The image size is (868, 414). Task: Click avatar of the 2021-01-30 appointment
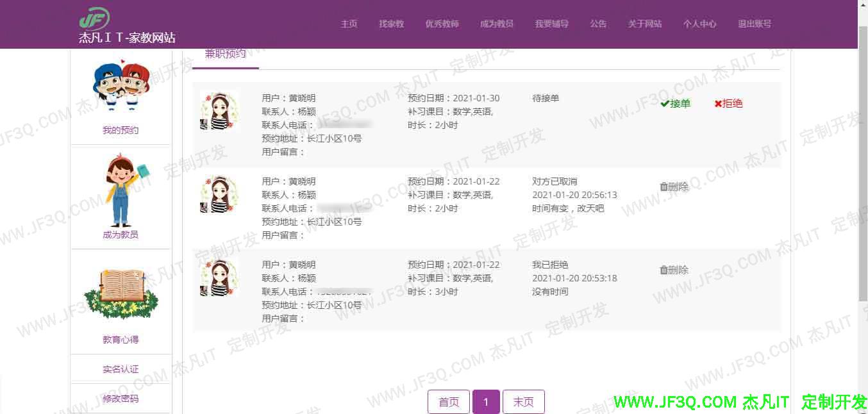pyautogui.click(x=219, y=110)
